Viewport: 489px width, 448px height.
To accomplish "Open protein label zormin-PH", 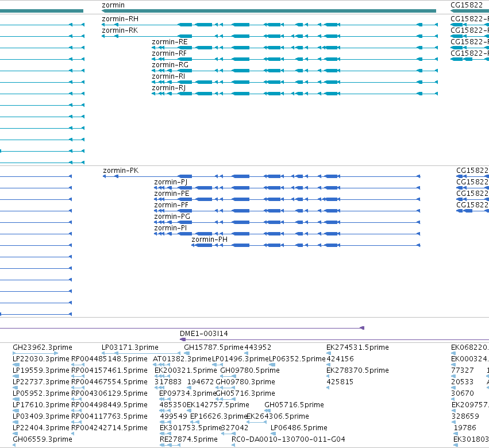I will [x=209, y=240].
